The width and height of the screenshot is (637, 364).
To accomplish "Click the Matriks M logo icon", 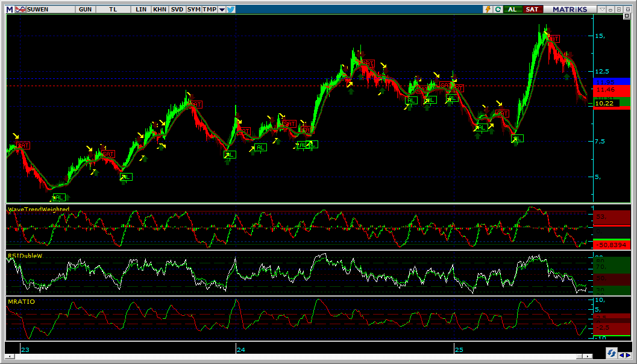I will 10,10.
